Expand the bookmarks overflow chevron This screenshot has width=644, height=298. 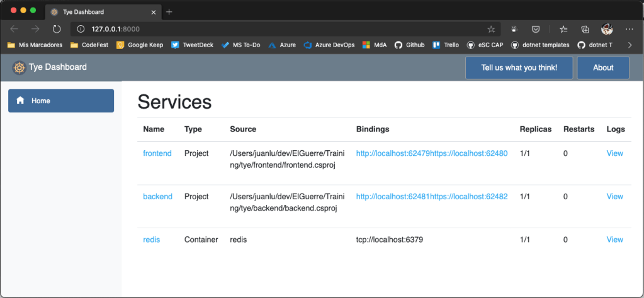click(630, 45)
